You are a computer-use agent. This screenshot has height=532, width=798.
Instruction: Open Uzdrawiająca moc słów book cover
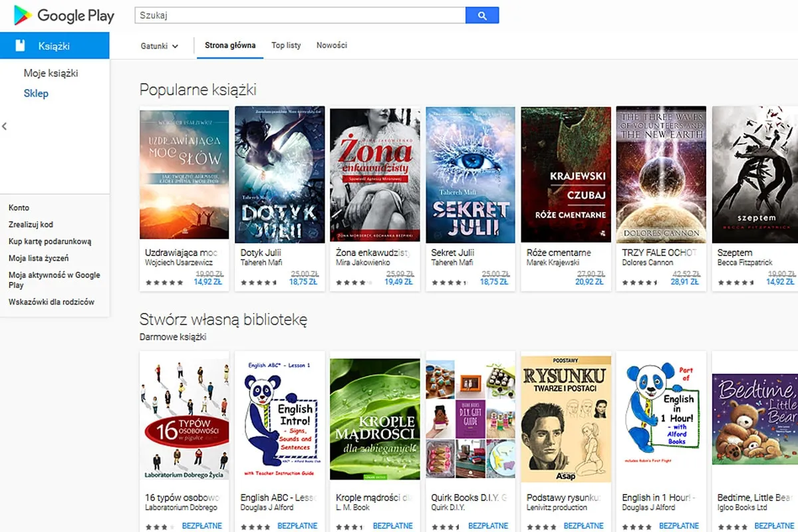184,173
